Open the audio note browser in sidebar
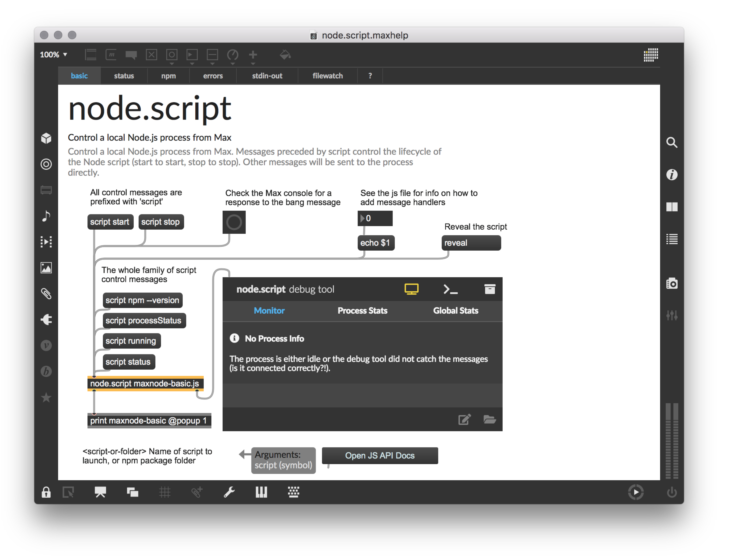Screen dimensions: 735x560 point(46,216)
